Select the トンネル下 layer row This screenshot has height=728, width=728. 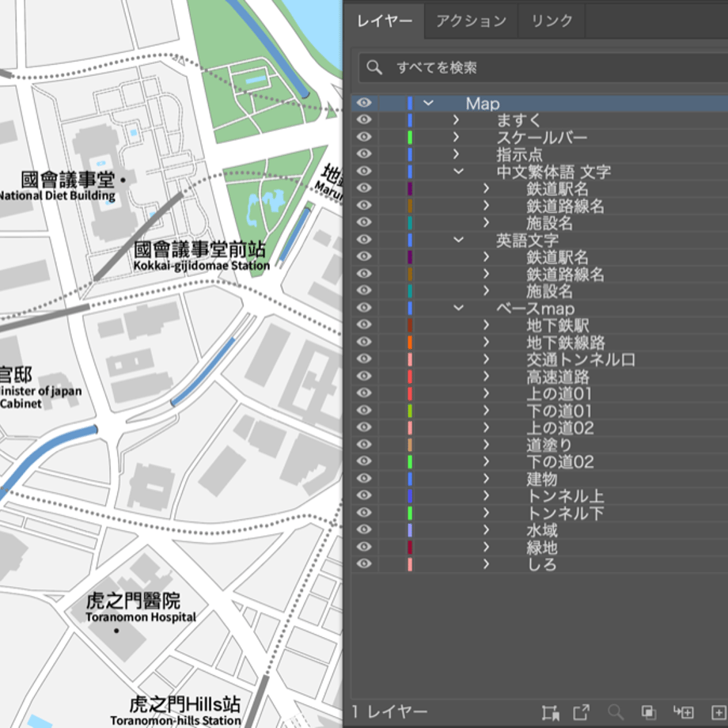coord(540,513)
